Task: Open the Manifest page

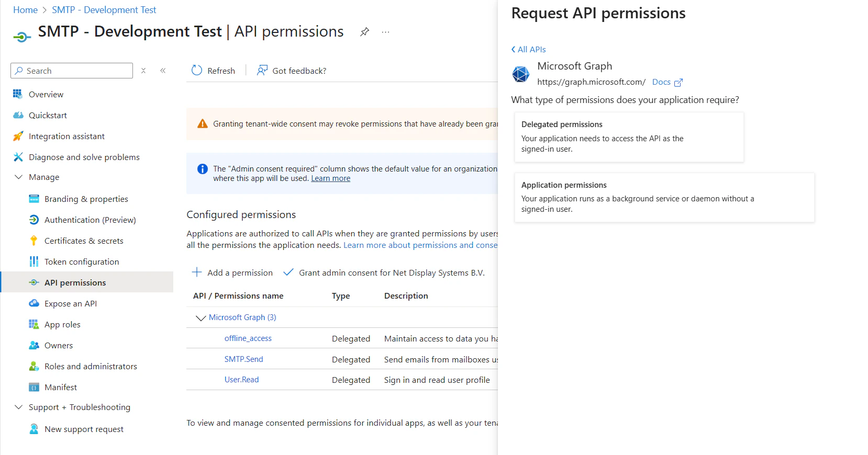Action: point(61,387)
